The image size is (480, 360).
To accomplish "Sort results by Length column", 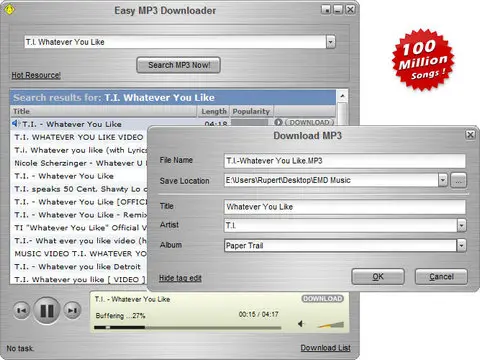I will pyautogui.click(x=214, y=111).
